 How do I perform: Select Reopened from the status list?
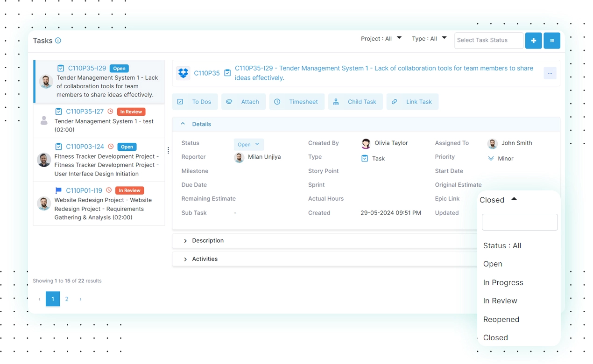[x=501, y=319]
